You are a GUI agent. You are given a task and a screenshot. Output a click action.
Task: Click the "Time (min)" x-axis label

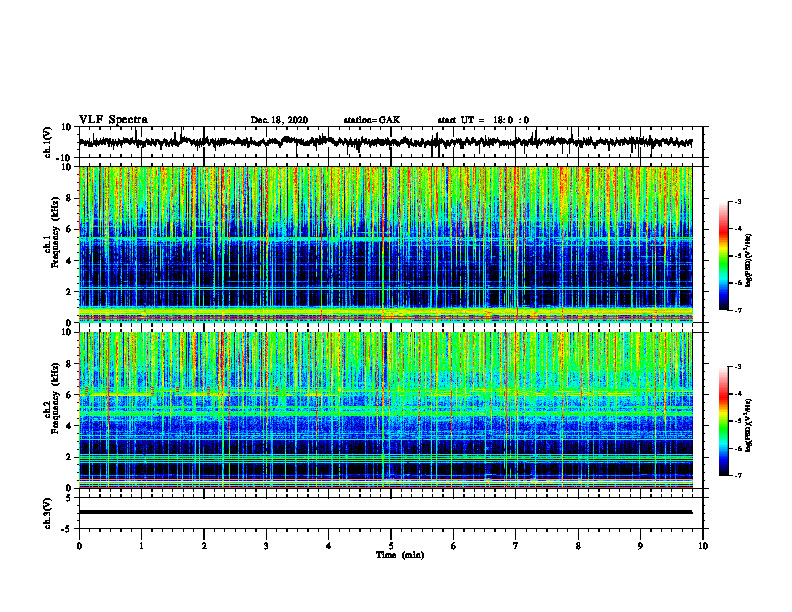[400, 555]
